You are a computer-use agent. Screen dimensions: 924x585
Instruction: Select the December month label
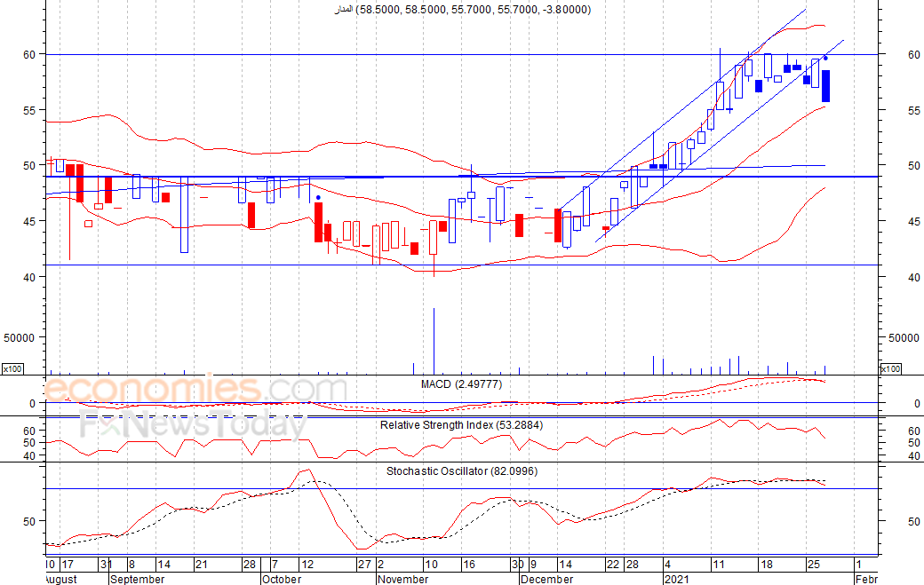tap(547, 579)
